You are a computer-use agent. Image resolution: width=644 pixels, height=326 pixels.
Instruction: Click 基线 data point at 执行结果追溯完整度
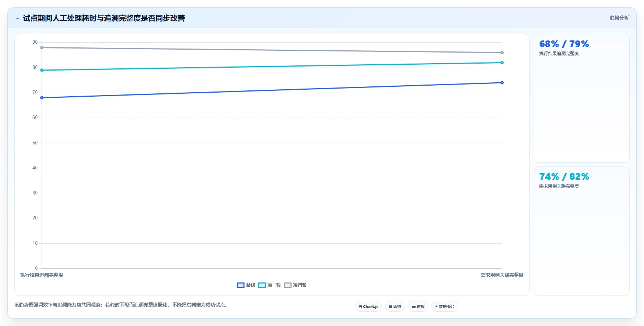[42, 98]
